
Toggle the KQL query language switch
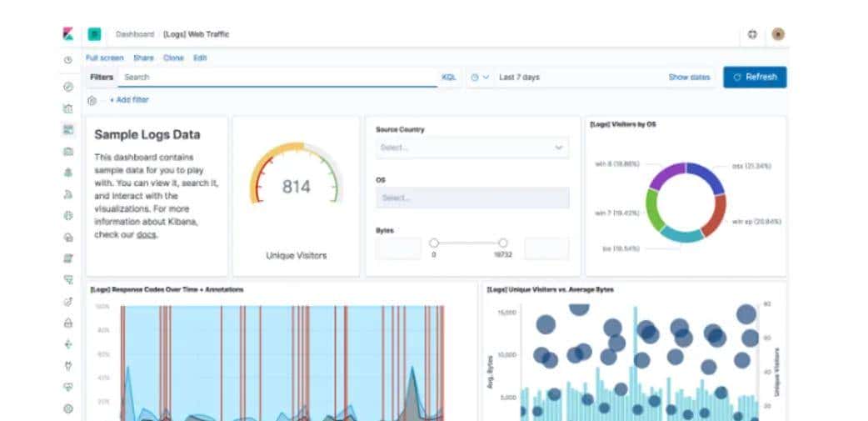click(x=449, y=78)
